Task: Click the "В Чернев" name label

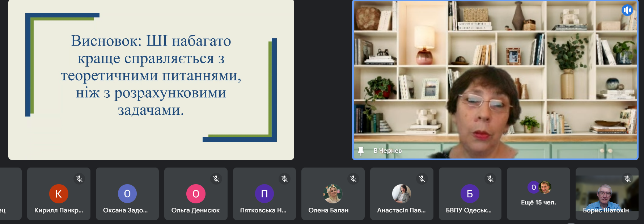Action: coord(387,151)
